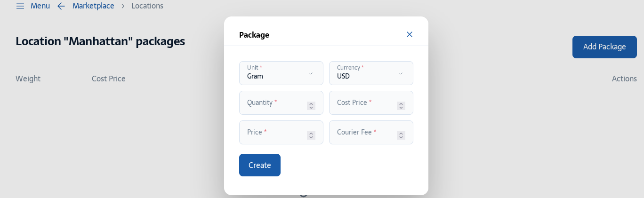Increase Quantity using up stepper arrow
Viewport: 644px width, 198px height.
311,104
